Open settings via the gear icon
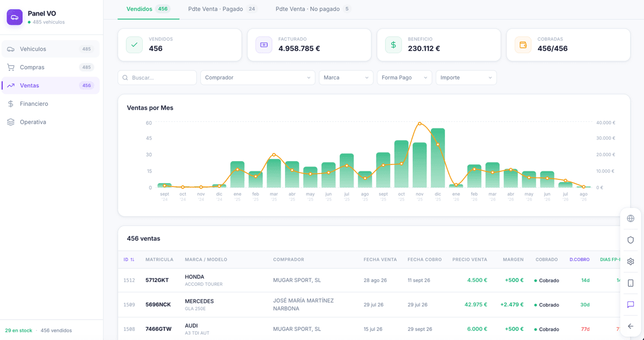This screenshot has width=644, height=340. pyautogui.click(x=631, y=262)
